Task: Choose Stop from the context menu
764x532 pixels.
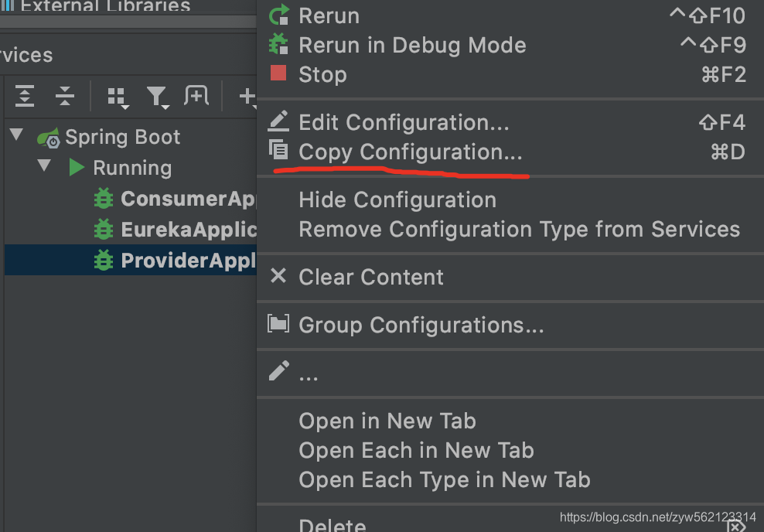Action: (x=510, y=74)
